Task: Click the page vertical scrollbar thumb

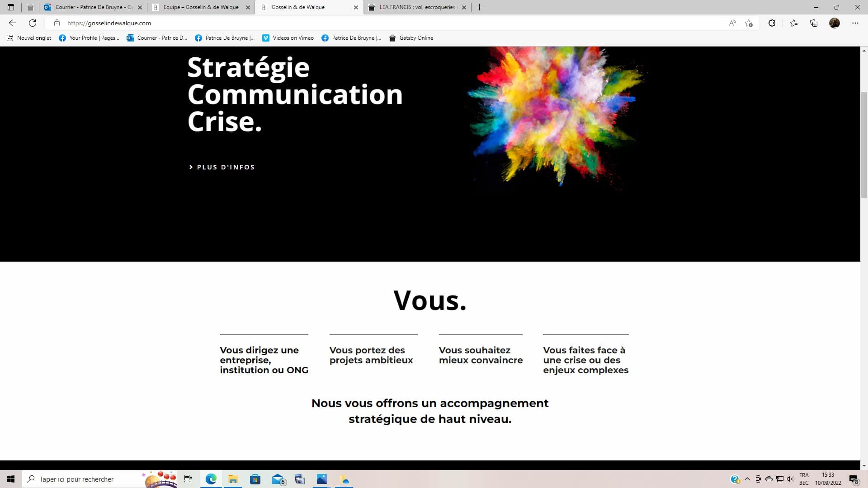Action: click(x=864, y=145)
